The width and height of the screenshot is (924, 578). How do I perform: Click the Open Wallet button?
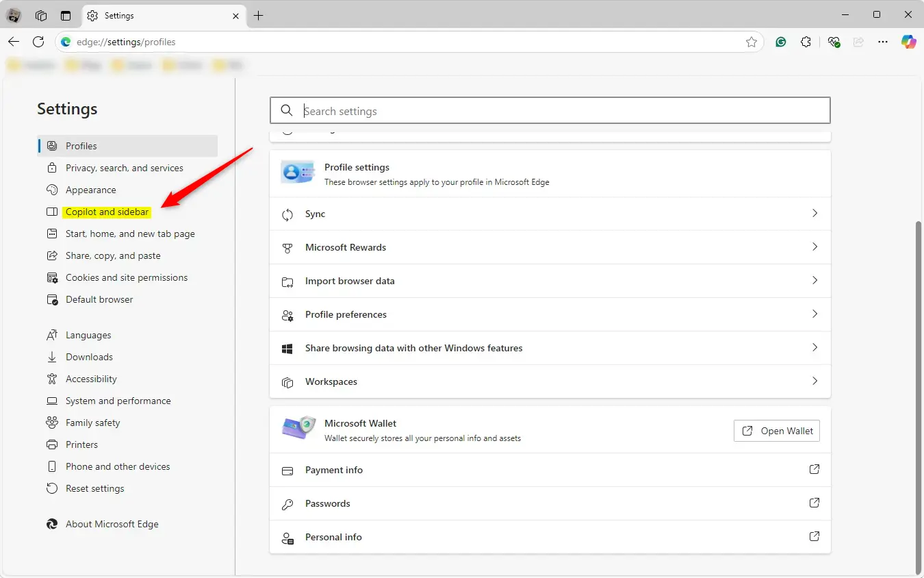pos(777,431)
